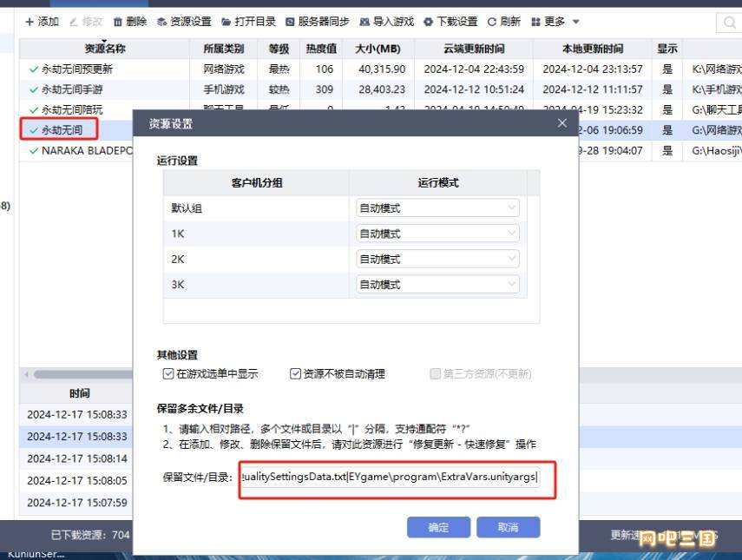Open 1K group 运行模式 dropdown
Image resolution: width=742 pixels, height=560 pixels.
pyautogui.click(x=437, y=234)
